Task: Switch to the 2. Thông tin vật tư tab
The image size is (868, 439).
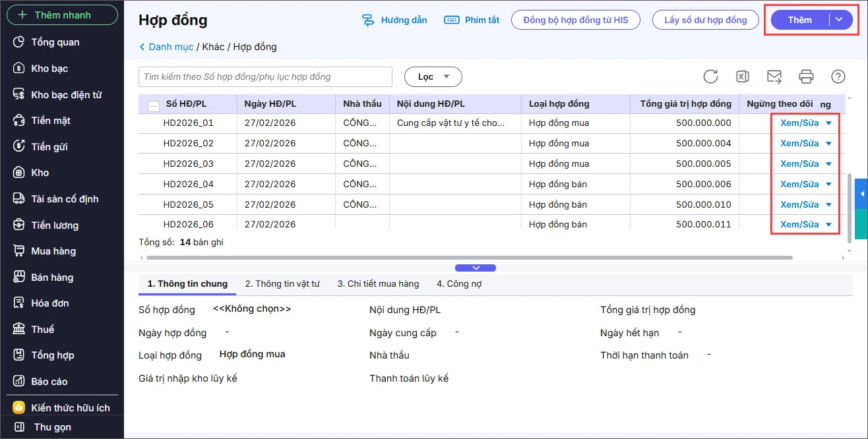Action: (282, 283)
